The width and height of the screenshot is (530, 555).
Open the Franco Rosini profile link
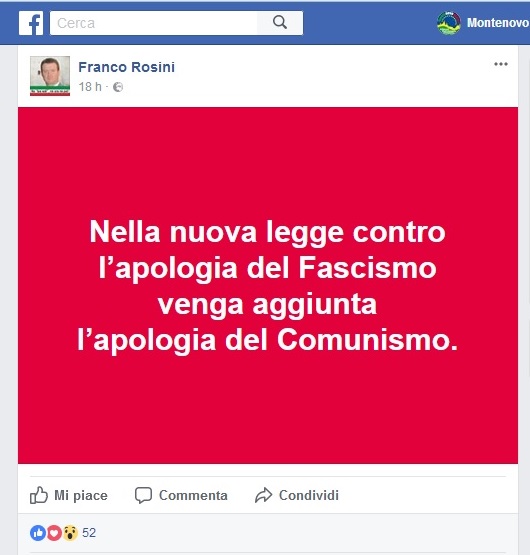click(126, 67)
